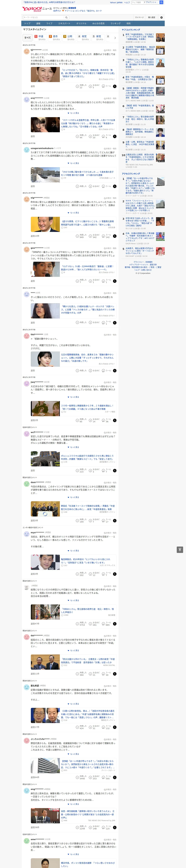Share 匿名希望's comment on X

click(115, 727)
